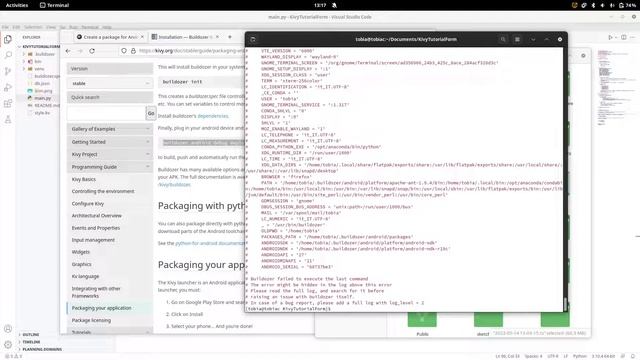Open a new browser tab with plus button
The width and height of the screenshot is (640, 360).
pyautogui.click(x=230, y=37)
